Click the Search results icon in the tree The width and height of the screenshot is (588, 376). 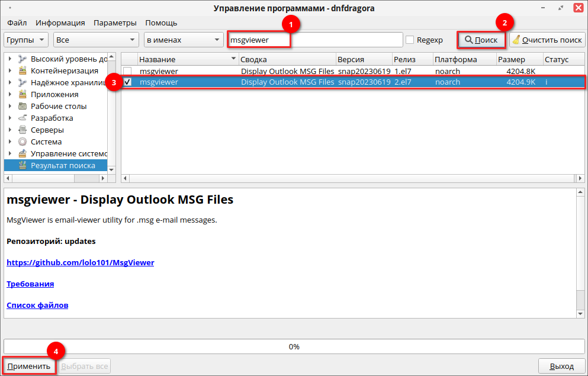tap(23, 165)
